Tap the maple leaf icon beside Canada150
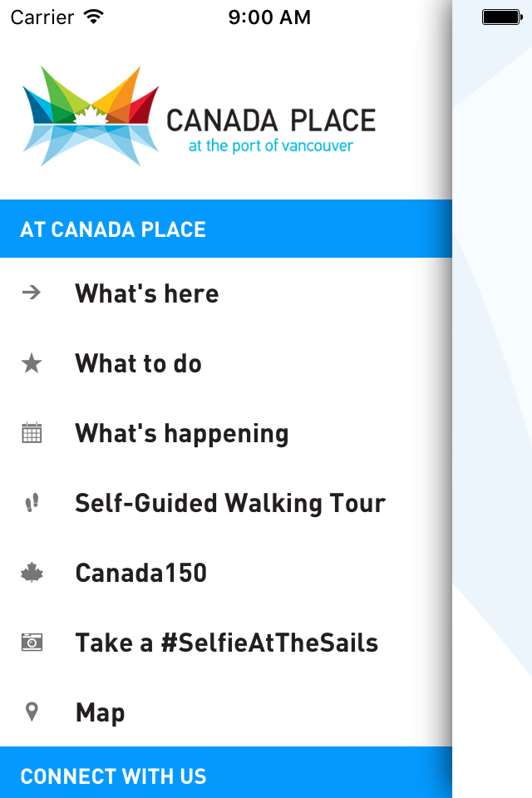This screenshot has height=798, width=532. [x=32, y=573]
